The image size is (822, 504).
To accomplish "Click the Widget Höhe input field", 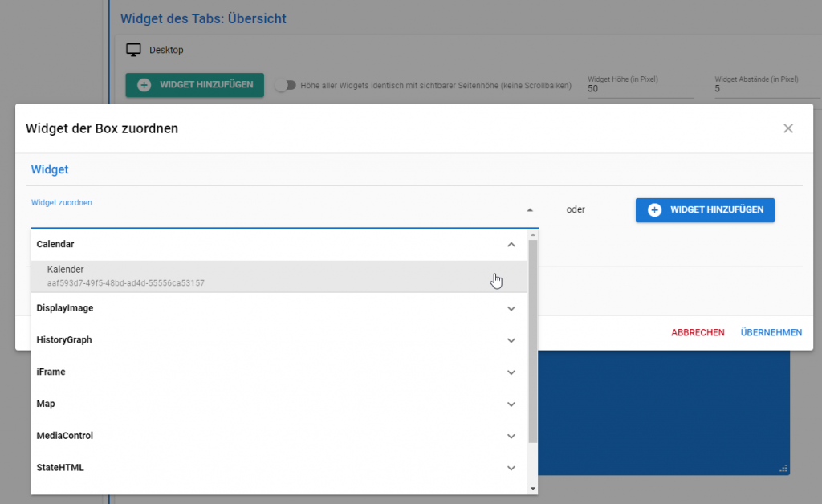I will [x=639, y=89].
